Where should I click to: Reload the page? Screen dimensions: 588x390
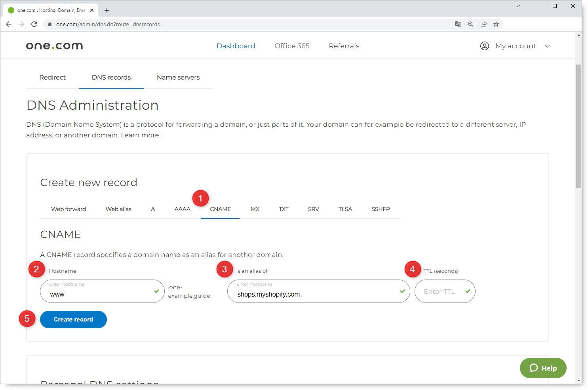point(34,24)
